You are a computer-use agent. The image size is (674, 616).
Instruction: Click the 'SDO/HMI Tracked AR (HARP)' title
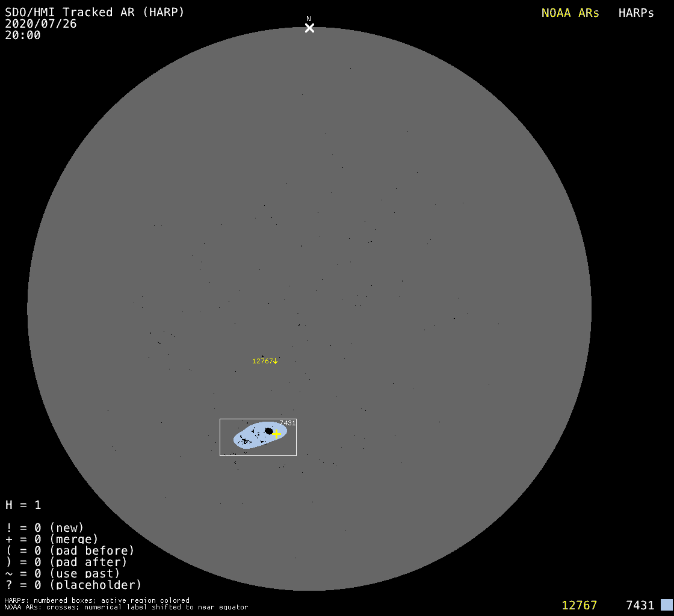tap(94, 12)
